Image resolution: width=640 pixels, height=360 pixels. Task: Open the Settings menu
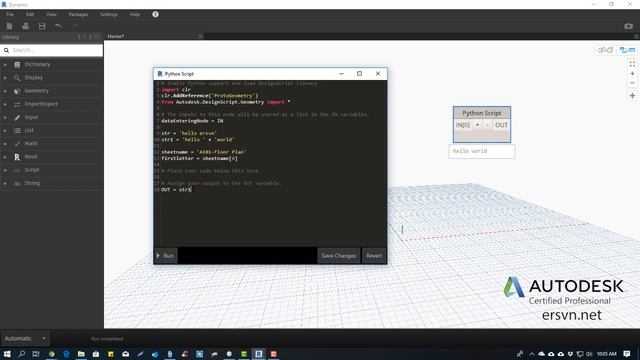click(x=109, y=14)
